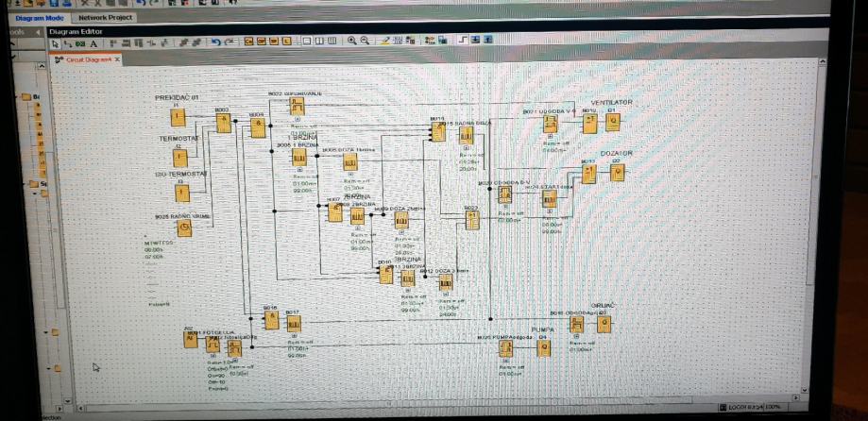Viewport: 868px width, 421px height.
Task: Collapse the Tools side panel arrow
Action: pyautogui.click(x=38, y=32)
